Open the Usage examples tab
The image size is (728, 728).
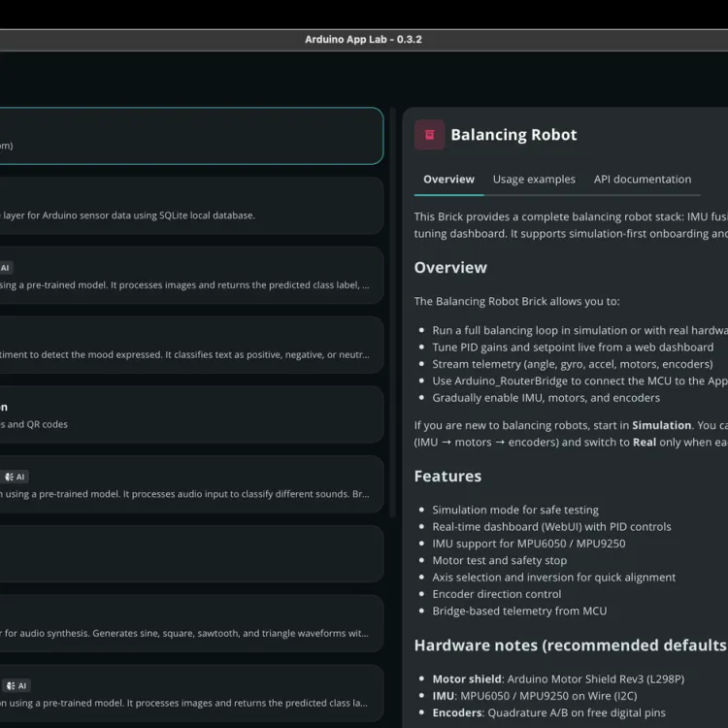pos(534,180)
